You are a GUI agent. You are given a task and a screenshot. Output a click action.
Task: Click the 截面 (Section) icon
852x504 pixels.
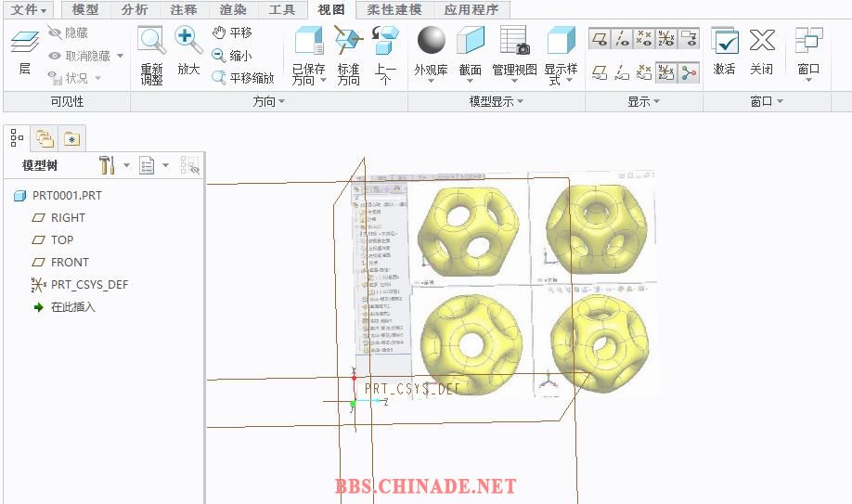pyautogui.click(x=471, y=42)
